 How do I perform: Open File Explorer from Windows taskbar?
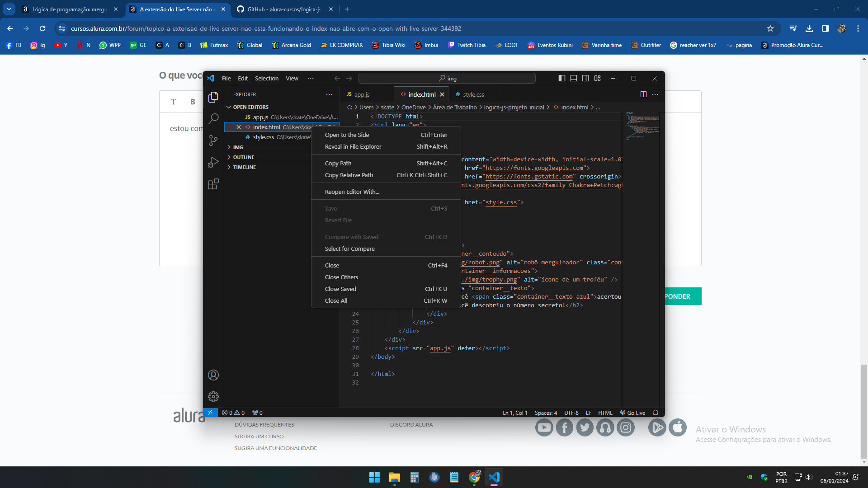coord(395,477)
